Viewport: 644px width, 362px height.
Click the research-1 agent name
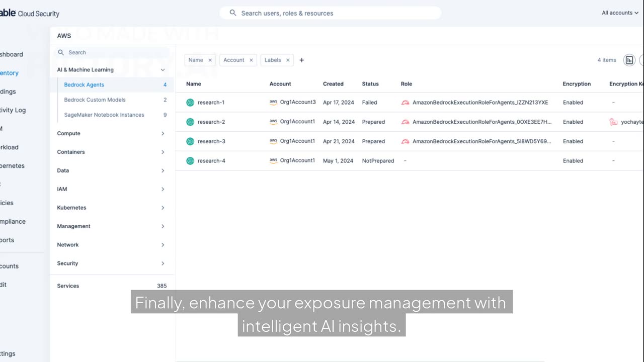(211, 103)
